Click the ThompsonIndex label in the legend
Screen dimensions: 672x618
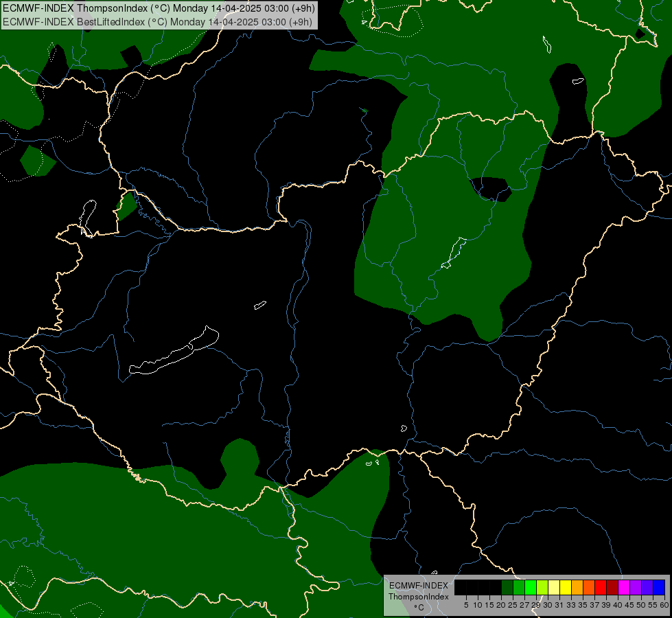pyautogui.click(x=418, y=597)
